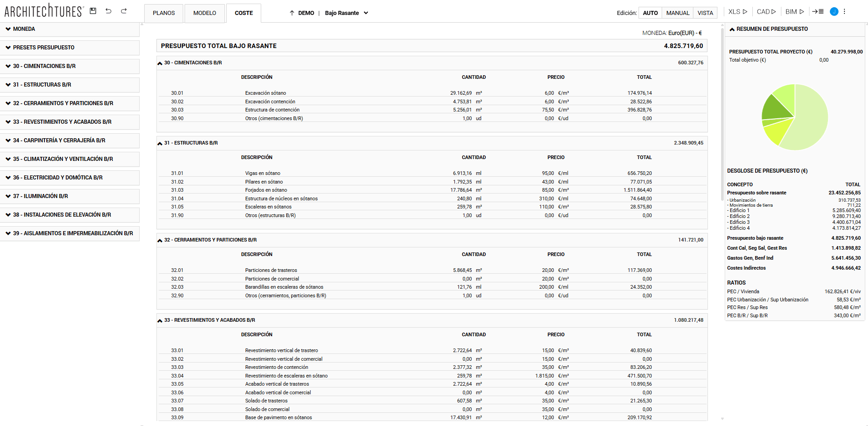Export to BIM

[795, 12]
